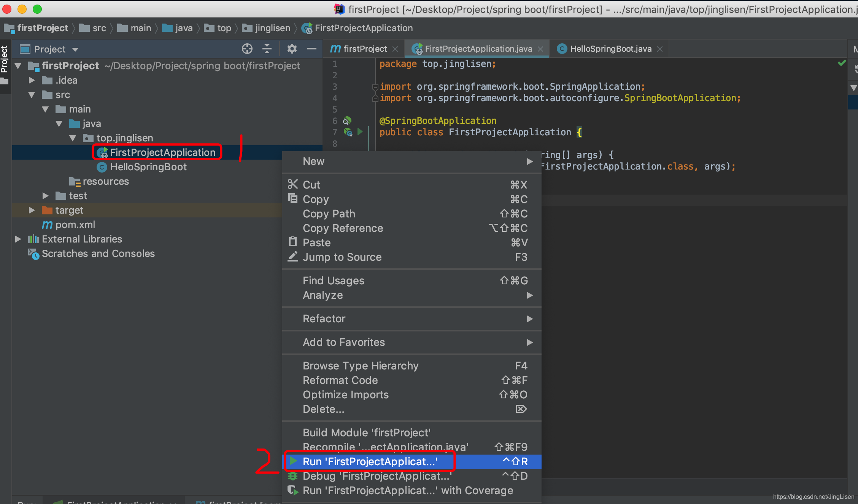This screenshot has width=858, height=504.
Task: Click the Cut scissors icon in context menu
Action: [292, 184]
